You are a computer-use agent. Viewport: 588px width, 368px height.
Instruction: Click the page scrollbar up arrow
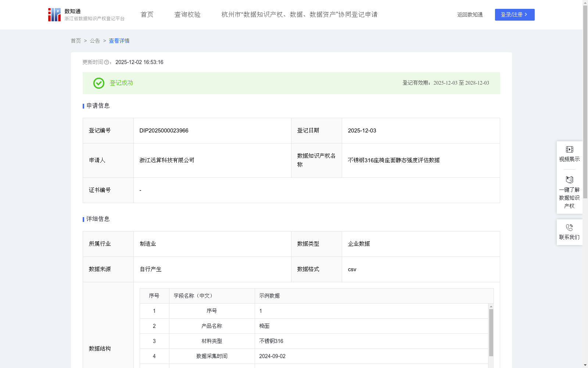click(585, 3)
